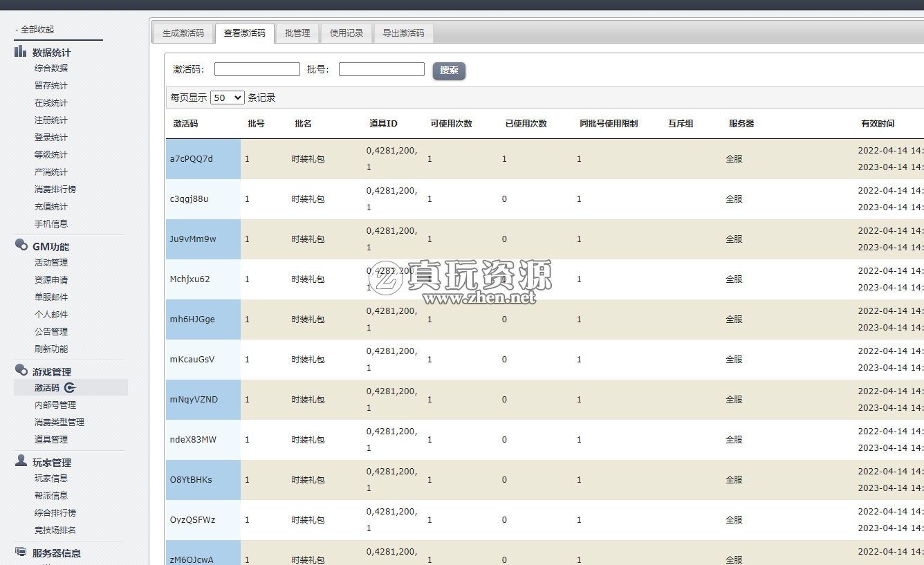Screen dimensions: 924x565
Task: Select activation code c3qgj88u cell
Action: (203, 199)
